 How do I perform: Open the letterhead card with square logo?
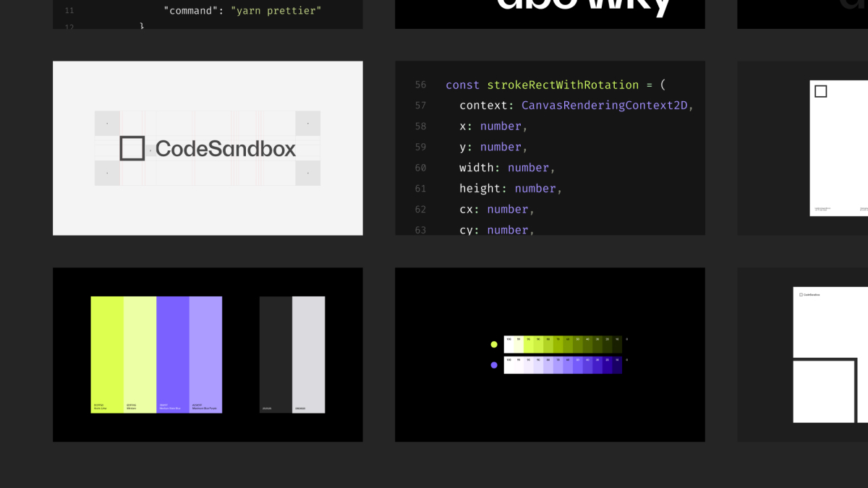(x=803, y=148)
